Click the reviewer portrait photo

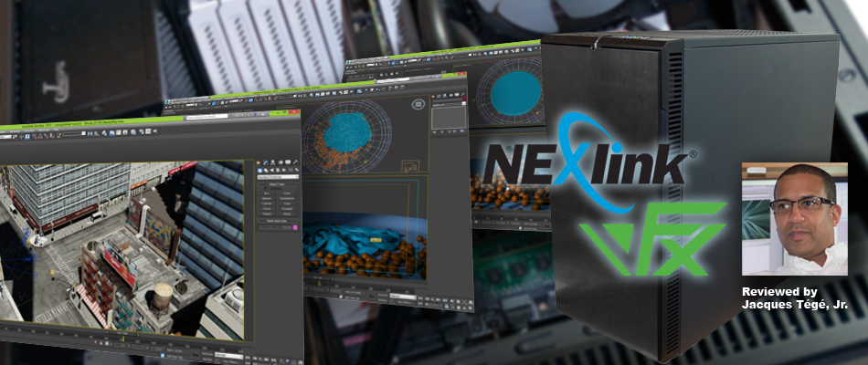point(794,218)
